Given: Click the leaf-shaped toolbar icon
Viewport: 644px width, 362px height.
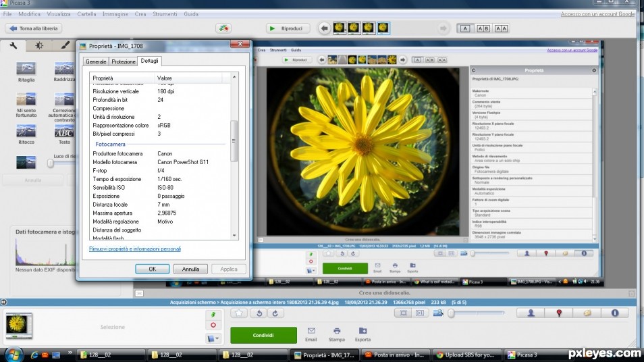Looking at the screenshot, I should tap(223, 28).
